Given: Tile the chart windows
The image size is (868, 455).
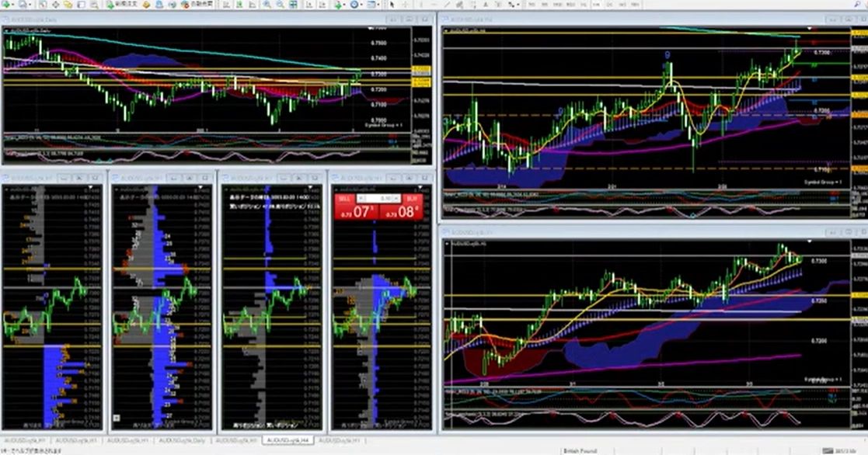Looking at the screenshot, I should [294, 5].
